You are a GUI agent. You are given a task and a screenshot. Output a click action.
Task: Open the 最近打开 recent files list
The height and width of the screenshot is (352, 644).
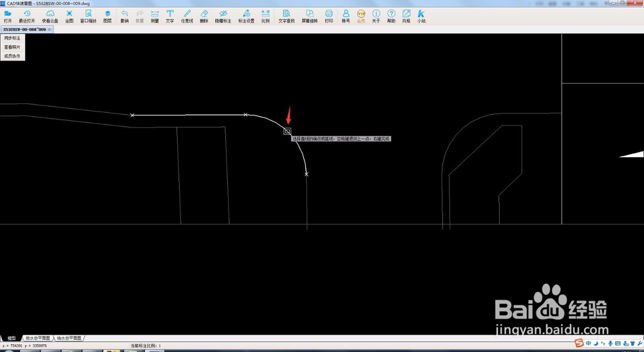click(27, 16)
